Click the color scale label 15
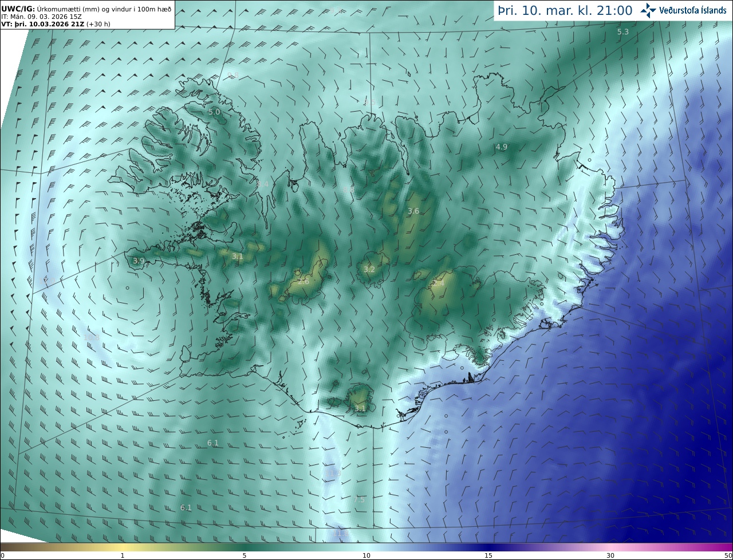Image resolution: width=733 pixels, height=560 pixels. [x=488, y=555]
